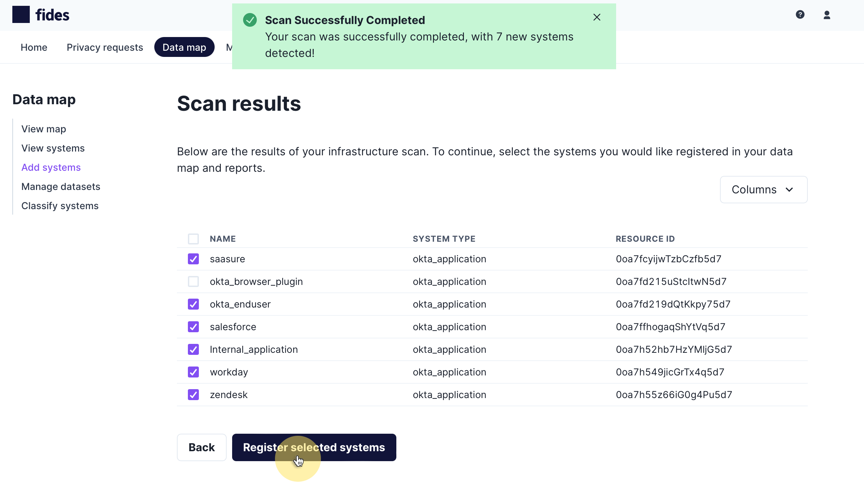Viewport: 864px width, 504px height.
Task: Expand the Classify systems section
Action: coord(59,205)
